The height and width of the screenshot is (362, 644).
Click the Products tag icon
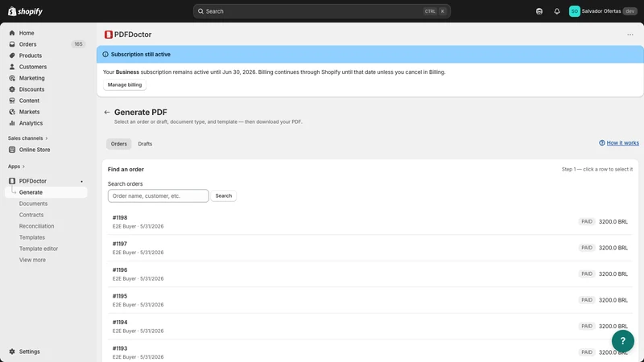(x=12, y=56)
